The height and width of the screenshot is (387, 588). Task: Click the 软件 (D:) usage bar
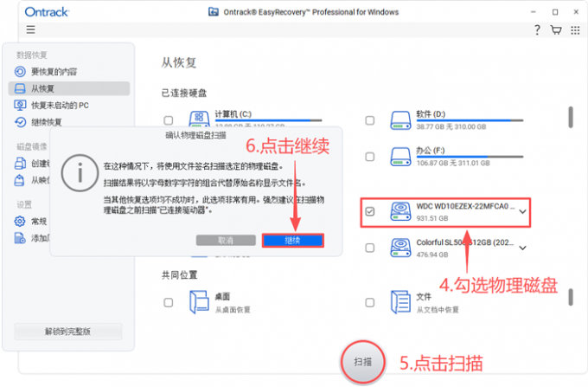(x=470, y=120)
